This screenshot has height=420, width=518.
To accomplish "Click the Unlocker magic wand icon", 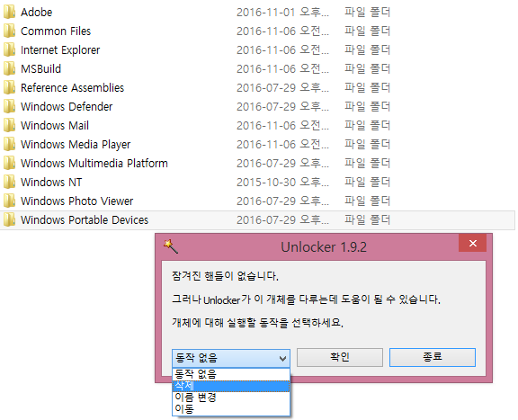I will 171,246.
